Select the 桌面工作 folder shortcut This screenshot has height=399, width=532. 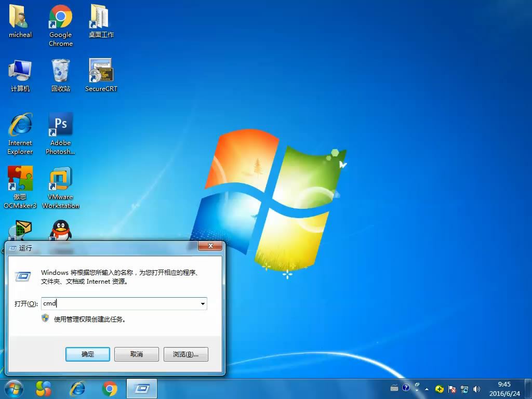(x=101, y=21)
